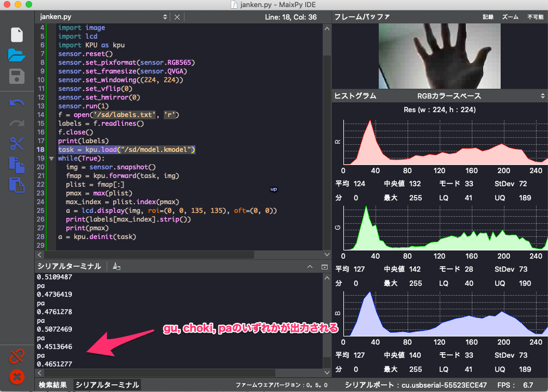Open the janken.py file selector dropdown
The height and width of the screenshot is (392, 548).
click(x=165, y=17)
